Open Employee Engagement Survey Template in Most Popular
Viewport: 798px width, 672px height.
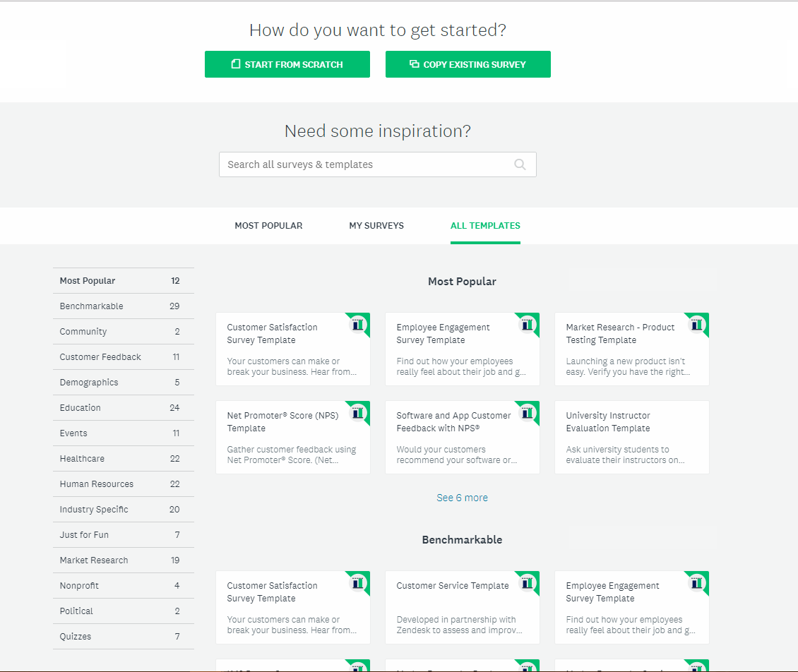[x=463, y=349]
